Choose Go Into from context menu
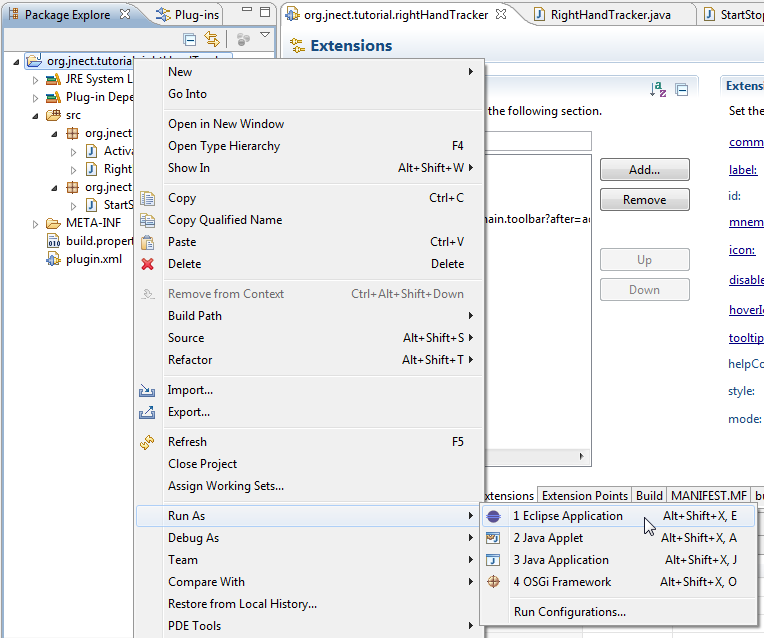764x638 pixels. [309, 94]
